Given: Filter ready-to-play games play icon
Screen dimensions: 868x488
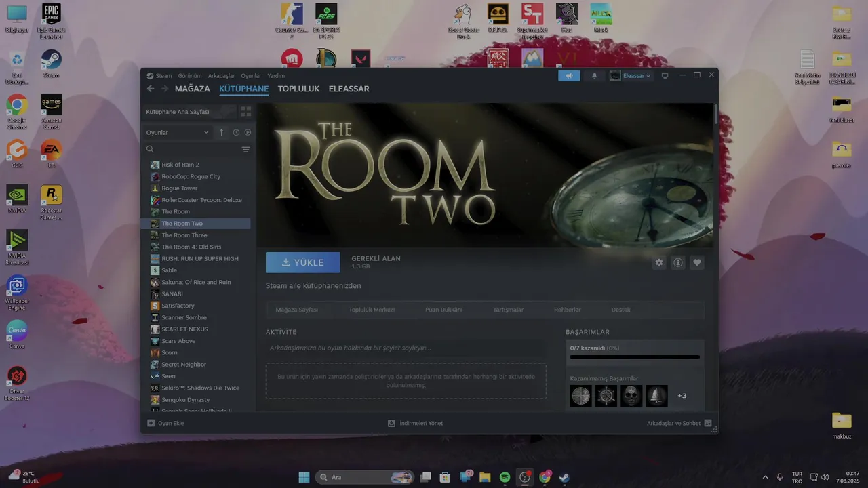Looking at the screenshot, I should pos(248,132).
